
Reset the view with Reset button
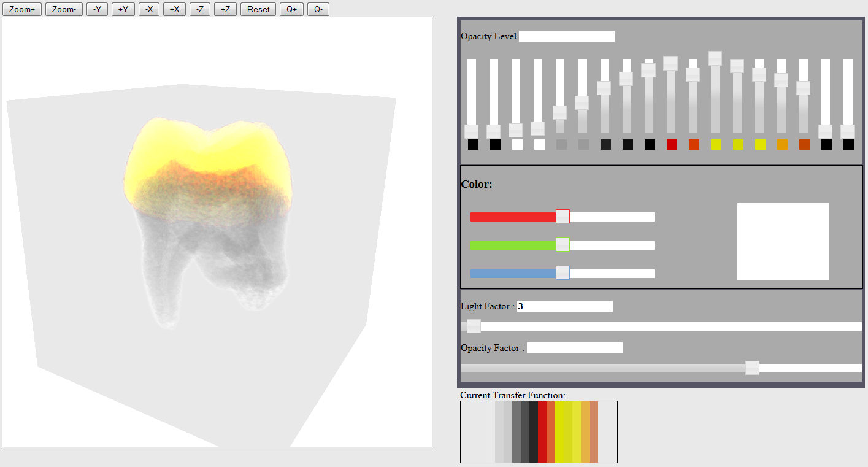(258, 9)
